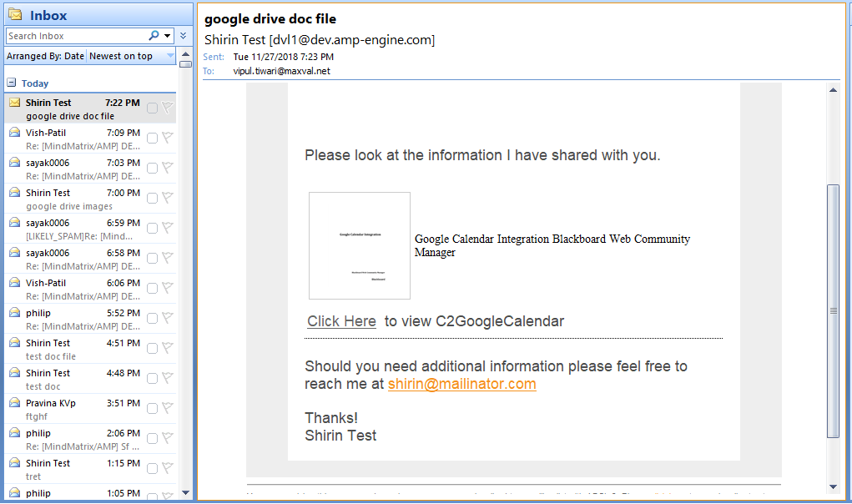Screen dimensions: 852x504
Task: Click the reading pane vertical scrollbar thumb
Action: click(833, 309)
